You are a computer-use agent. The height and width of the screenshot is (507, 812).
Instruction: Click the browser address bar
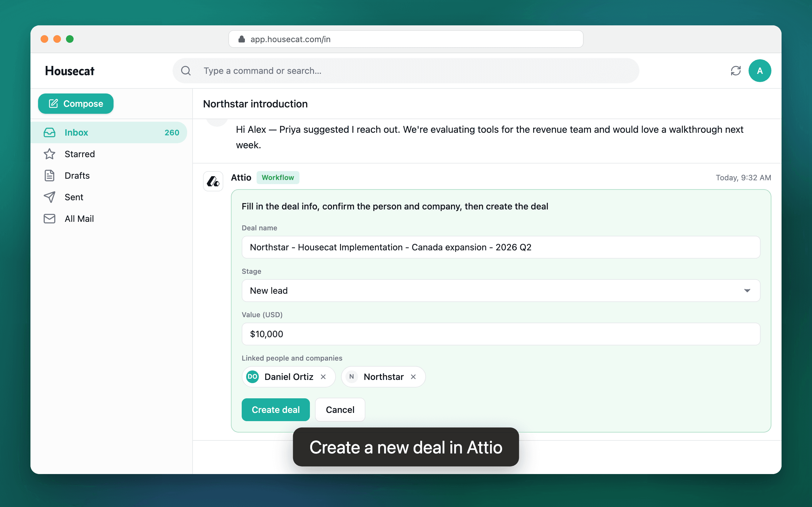[x=406, y=39]
